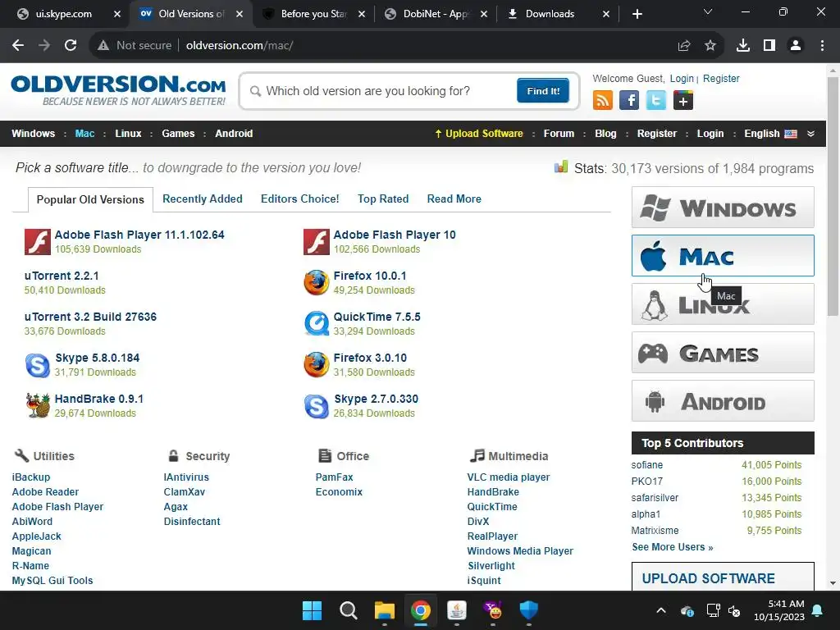Reload the page

tap(71, 46)
